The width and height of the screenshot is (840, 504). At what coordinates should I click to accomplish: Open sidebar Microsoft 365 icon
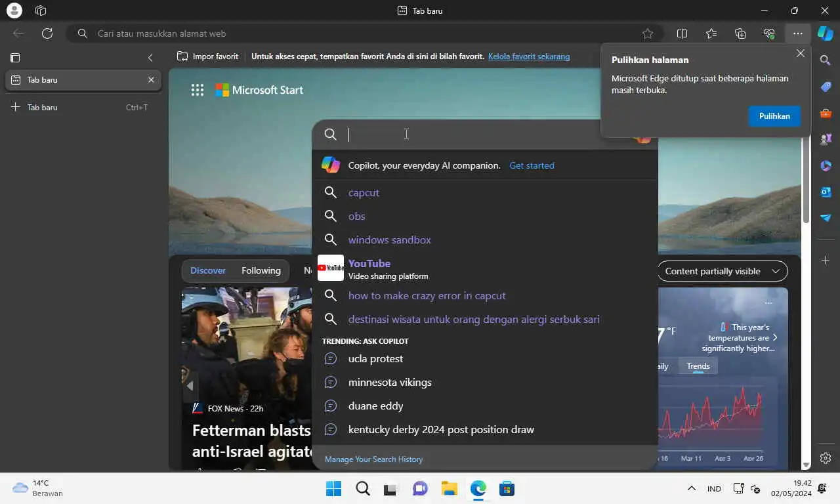[x=826, y=165]
